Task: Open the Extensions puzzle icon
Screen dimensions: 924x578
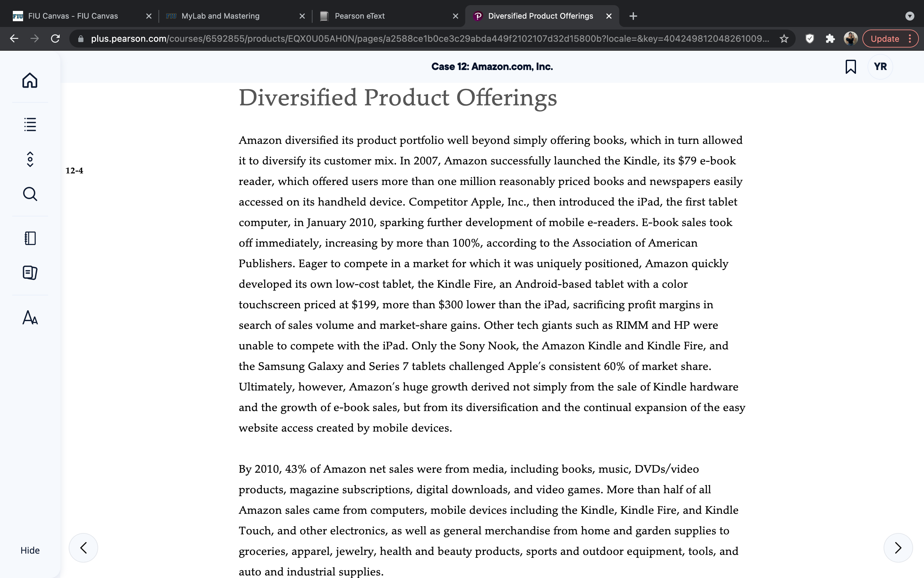Action: pos(830,39)
